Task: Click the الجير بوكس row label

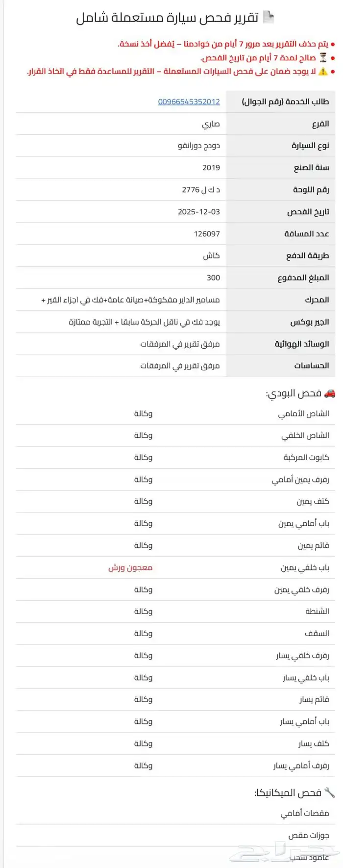Action: pyautogui.click(x=309, y=322)
